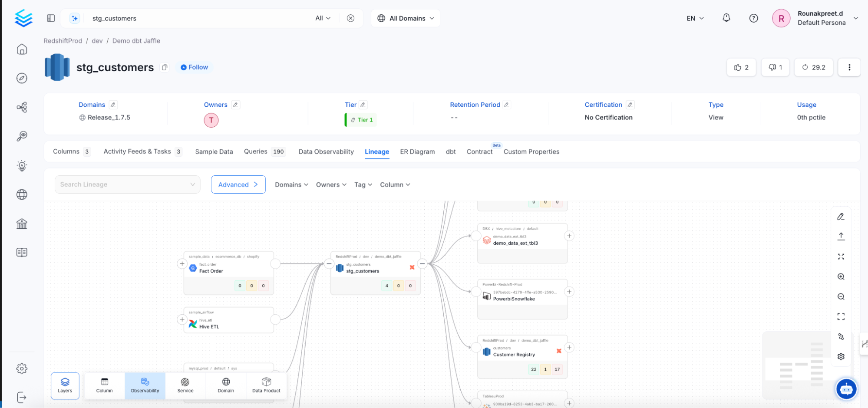
Task: Open the Data Observability tab
Action: click(x=326, y=151)
